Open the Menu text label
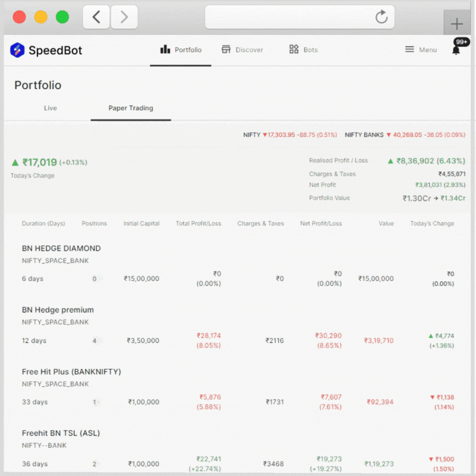The width and height of the screenshot is (476, 476). point(428,50)
